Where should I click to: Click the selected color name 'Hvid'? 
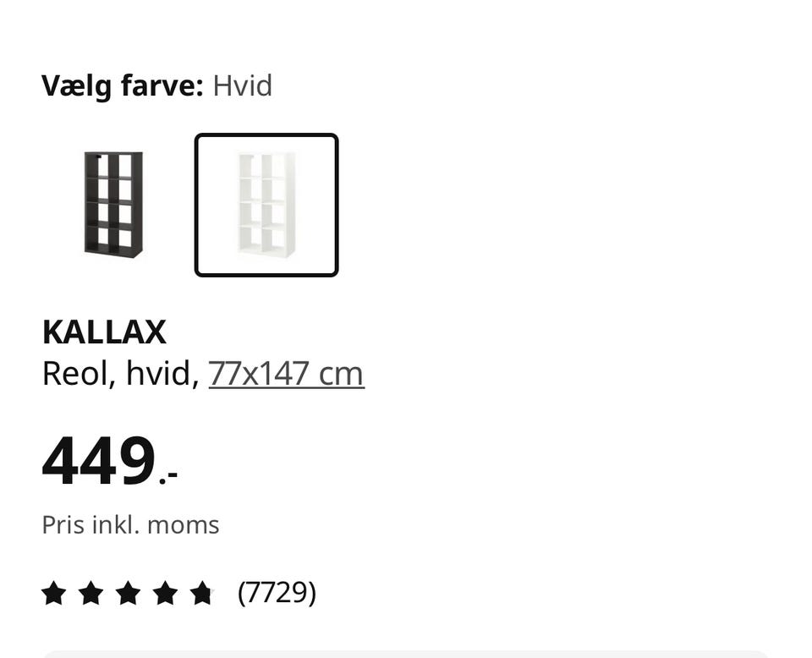pos(243,85)
